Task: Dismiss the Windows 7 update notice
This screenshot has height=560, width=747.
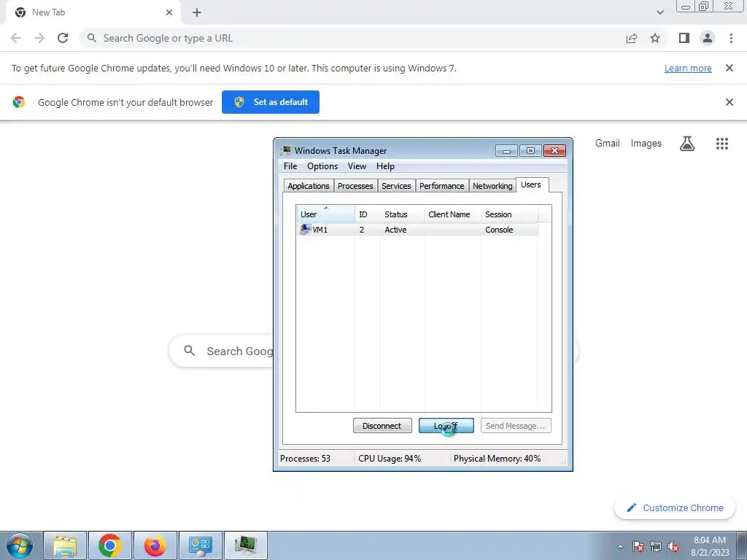Action: [x=729, y=68]
